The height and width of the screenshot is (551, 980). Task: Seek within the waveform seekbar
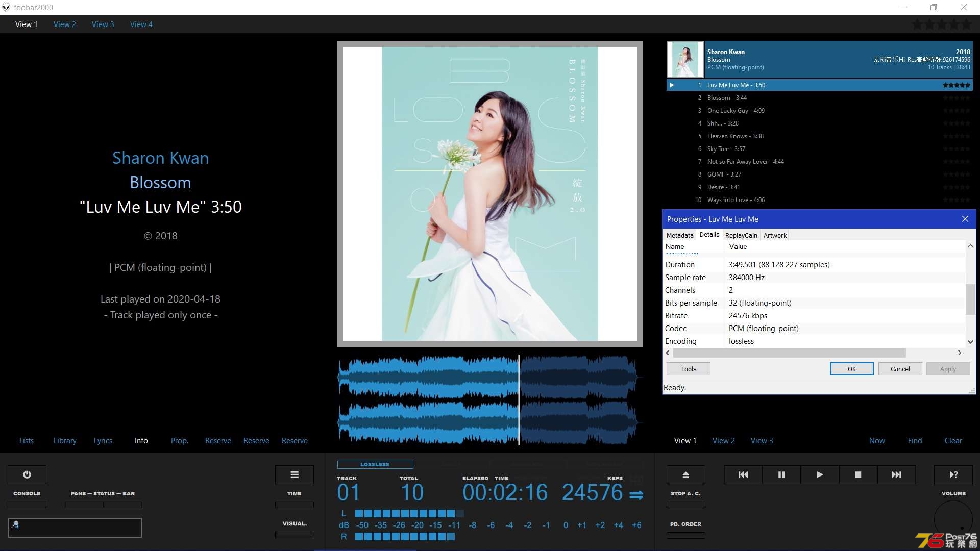(x=489, y=400)
